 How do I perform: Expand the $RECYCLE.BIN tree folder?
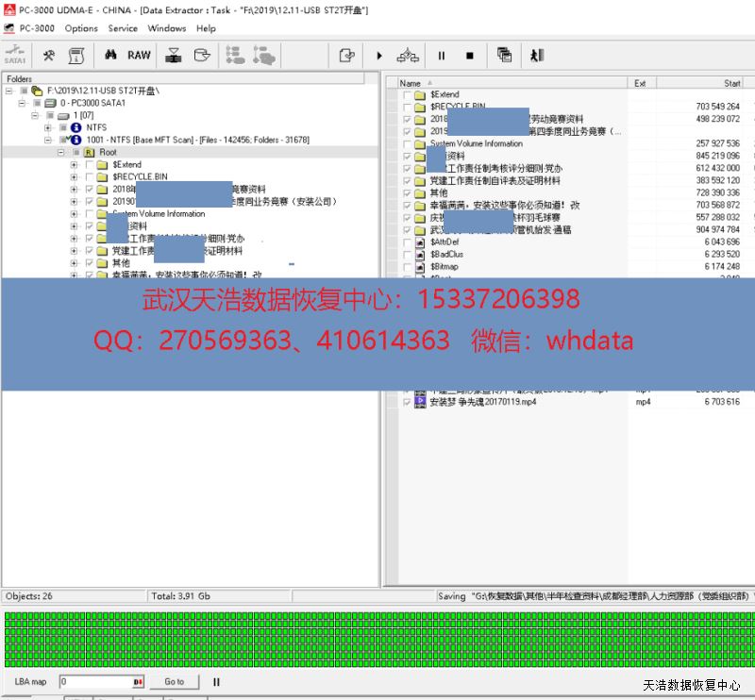[x=75, y=176]
